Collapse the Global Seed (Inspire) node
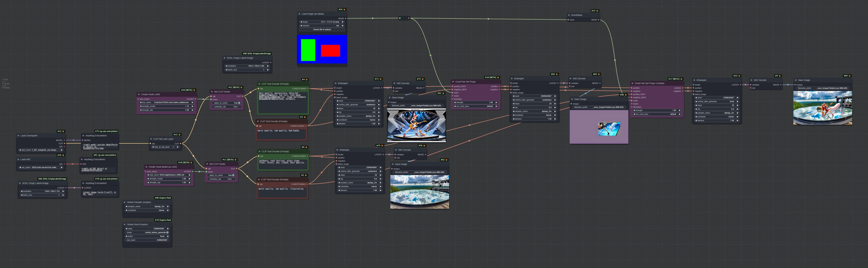The image size is (868, 268). point(125,224)
